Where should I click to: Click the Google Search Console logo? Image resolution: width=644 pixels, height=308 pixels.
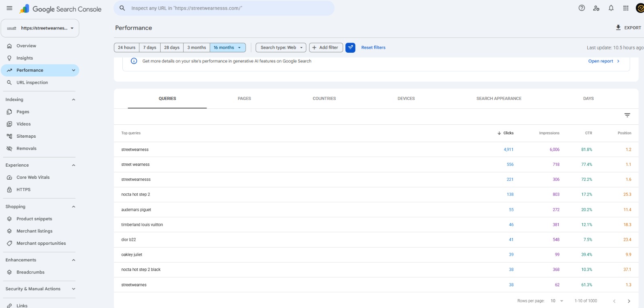point(60,9)
